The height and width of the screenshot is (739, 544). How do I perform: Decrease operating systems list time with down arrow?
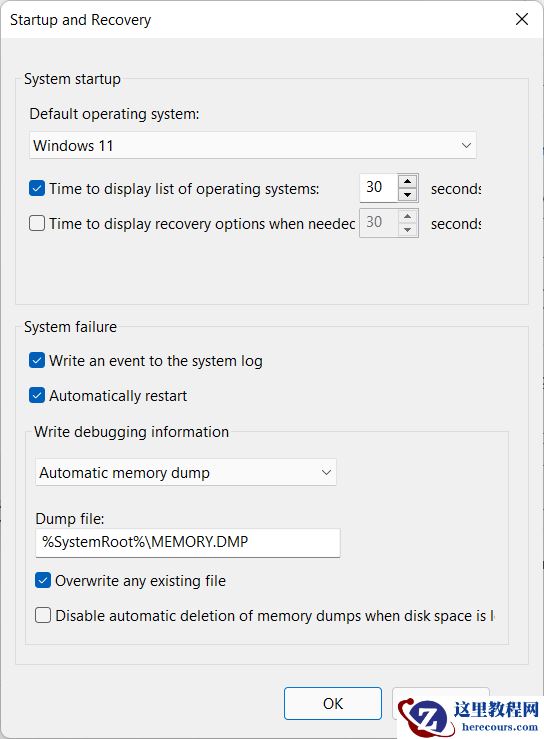pyautogui.click(x=408, y=194)
